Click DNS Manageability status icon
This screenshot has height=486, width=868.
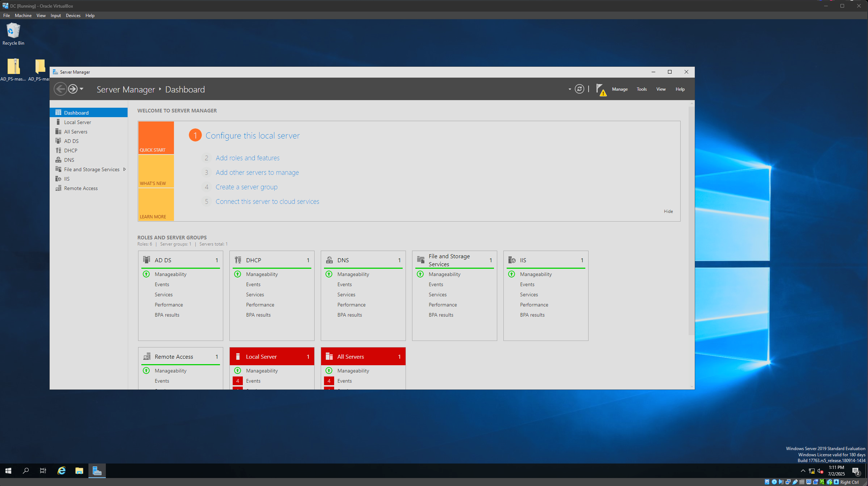tap(329, 274)
